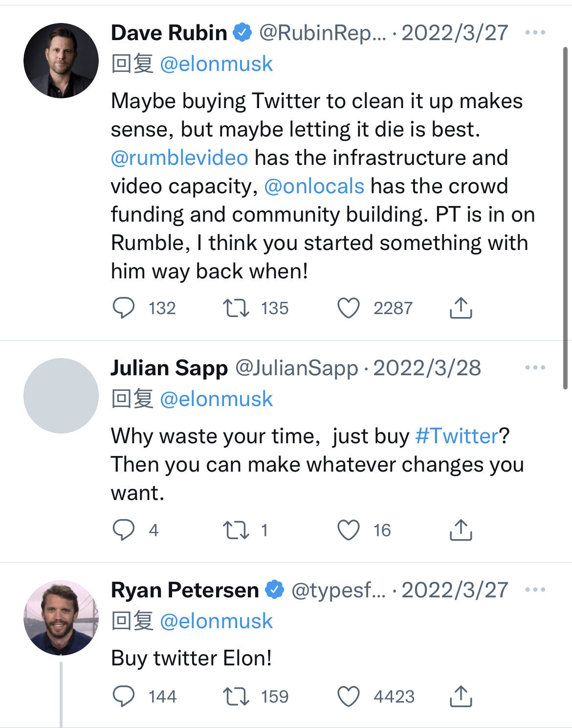Open Ryan Petersen's profile avatar
Viewport: 572px width, 728px height.
coord(61,618)
